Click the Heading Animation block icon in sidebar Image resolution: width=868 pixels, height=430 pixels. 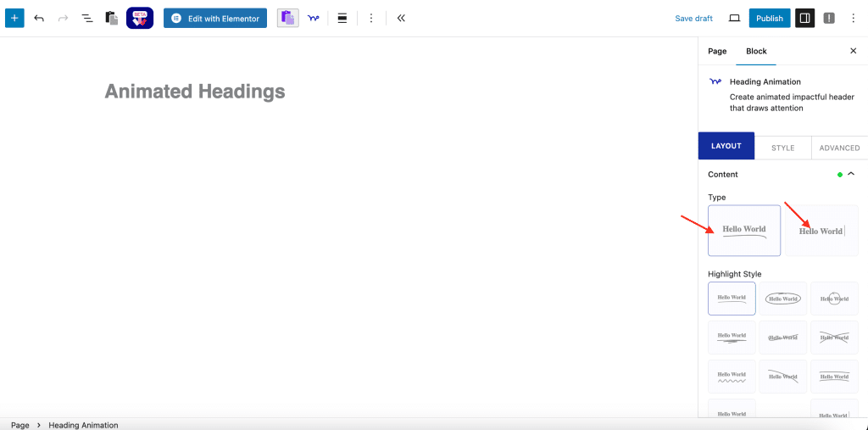[x=715, y=81]
